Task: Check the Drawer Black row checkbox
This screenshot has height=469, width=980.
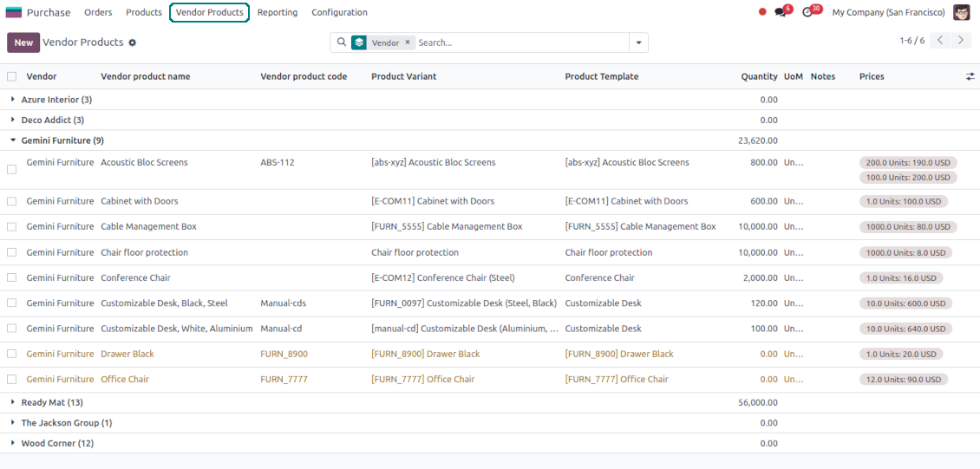Action: pos(12,354)
